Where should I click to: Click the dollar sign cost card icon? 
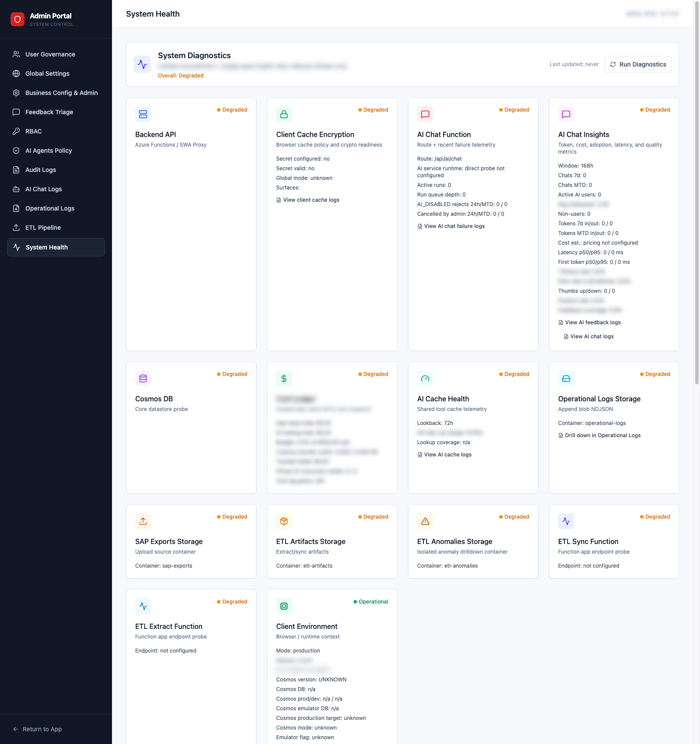pyautogui.click(x=284, y=379)
